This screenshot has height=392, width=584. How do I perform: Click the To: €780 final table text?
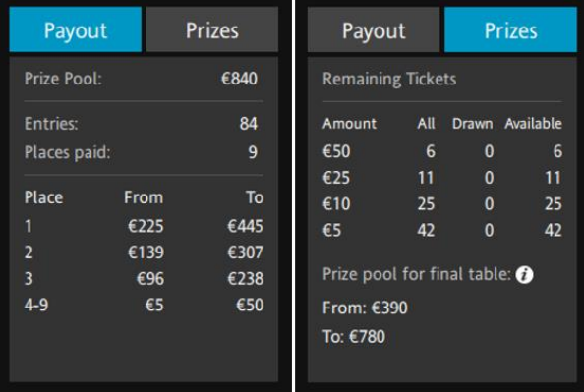[354, 337]
